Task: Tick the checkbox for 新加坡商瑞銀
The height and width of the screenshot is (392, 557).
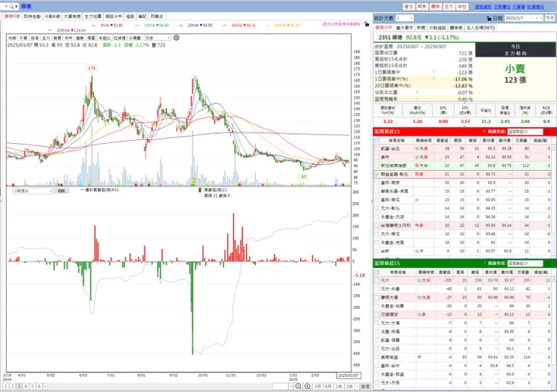Action: pos(376,166)
